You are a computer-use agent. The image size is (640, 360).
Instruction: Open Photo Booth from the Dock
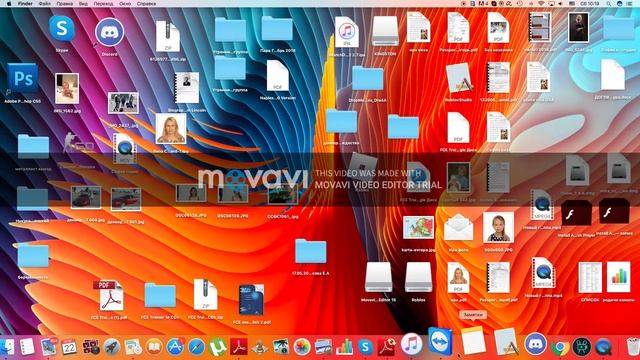[91, 347]
